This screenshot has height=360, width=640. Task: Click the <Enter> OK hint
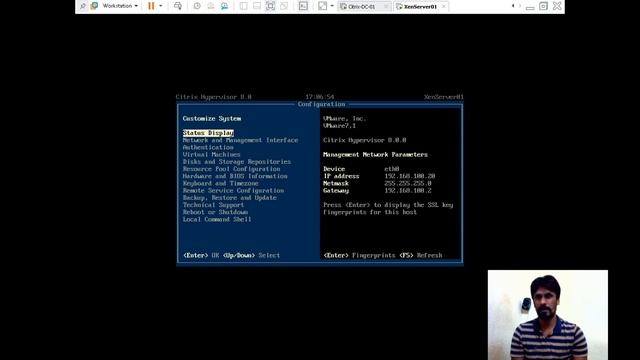pos(201,255)
